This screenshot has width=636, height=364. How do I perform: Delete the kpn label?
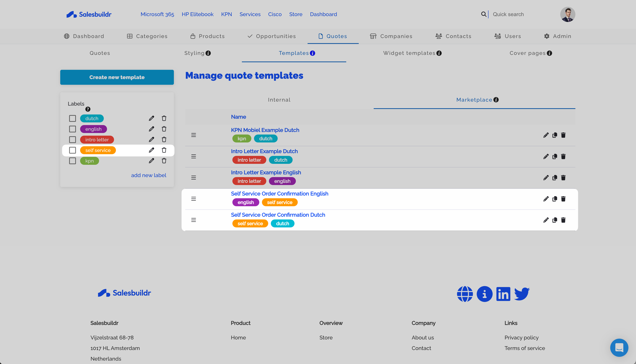click(x=164, y=161)
